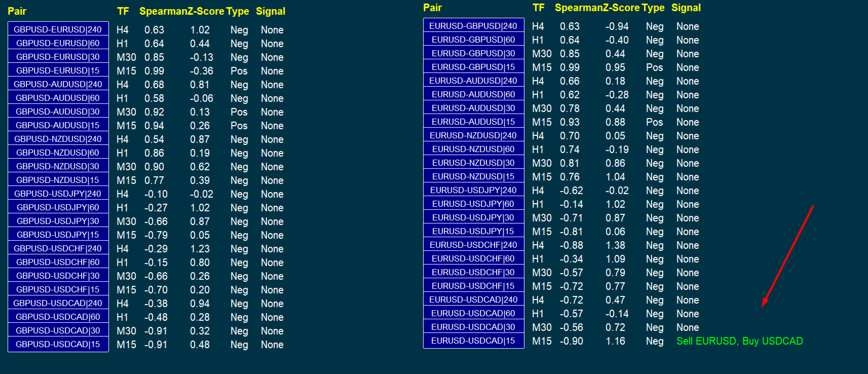This screenshot has width=868, height=374.
Task: Select the GBPUSD-NZDUSD|240 pair button
Action: click(58, 139)
